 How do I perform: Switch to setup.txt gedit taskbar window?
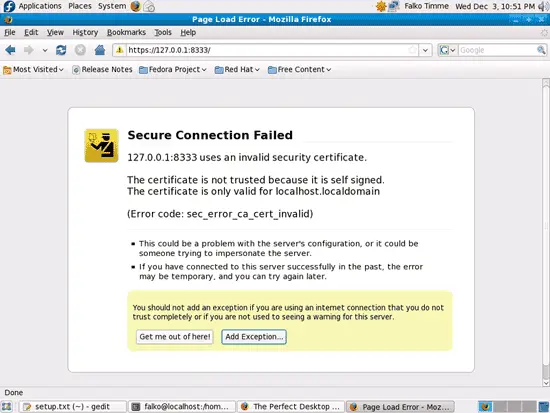pyautogui.click(x=72, y=407)
